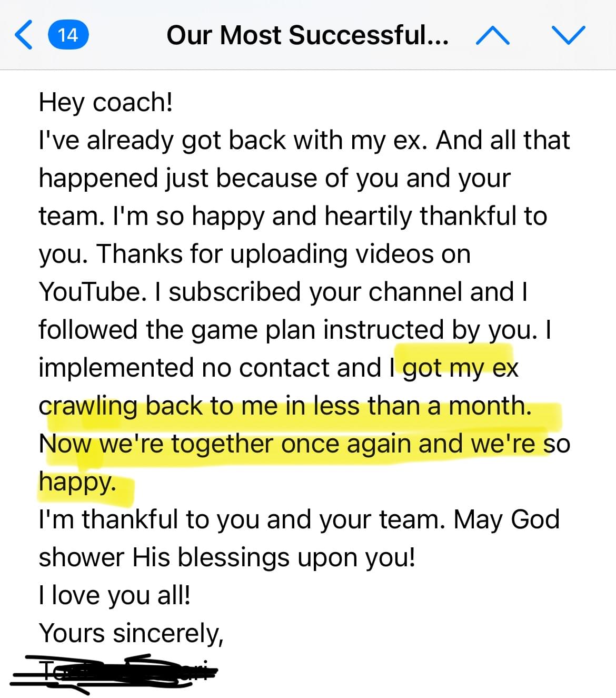Tap the highlighted word 'happy.'

77,482
